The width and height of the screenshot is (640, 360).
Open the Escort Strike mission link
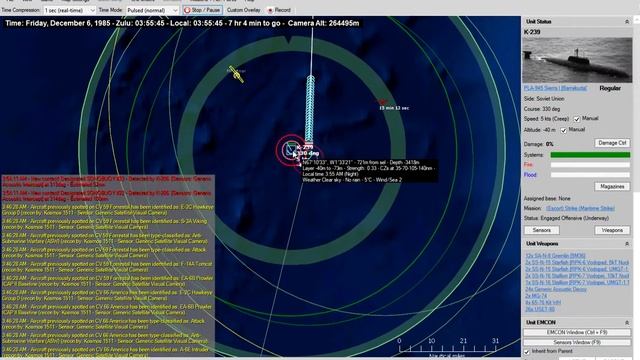580,209
